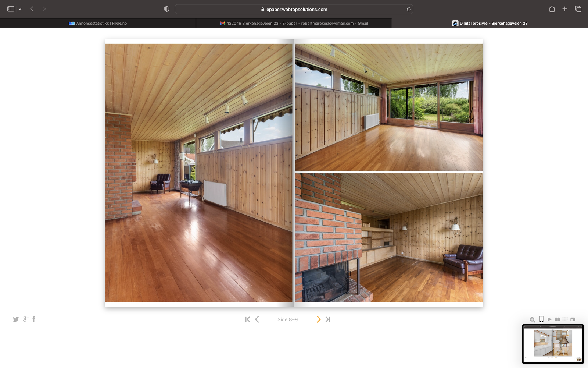The height and width of the screenshot is (368, 588).
Task: Open the next-page preview thumbnail
Action: [553, 344]
